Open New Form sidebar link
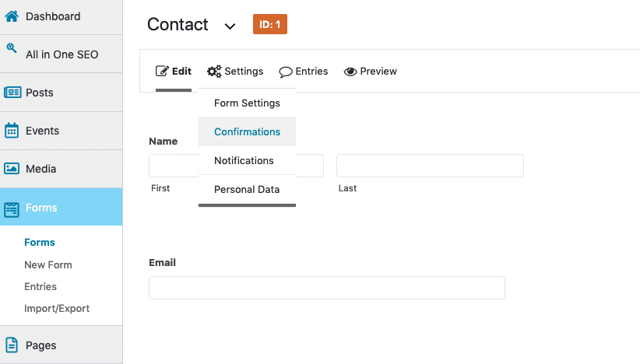 (x=48, y=265)
